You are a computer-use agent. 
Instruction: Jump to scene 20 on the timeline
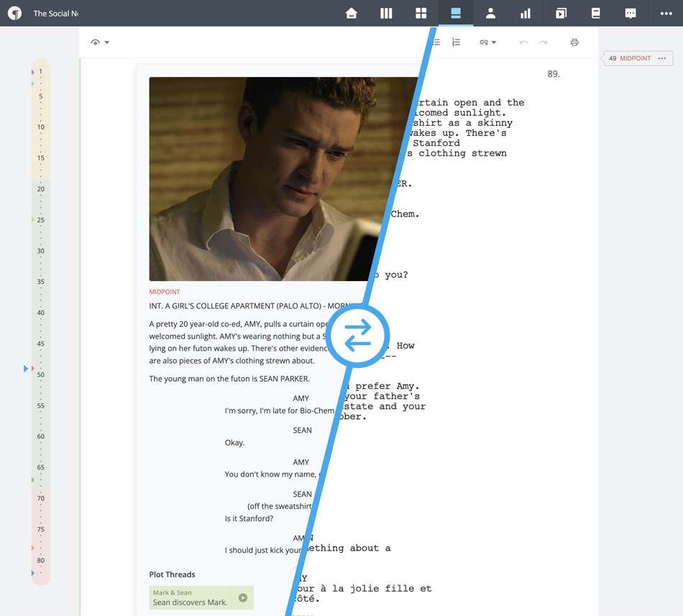(x=40, y=189)
